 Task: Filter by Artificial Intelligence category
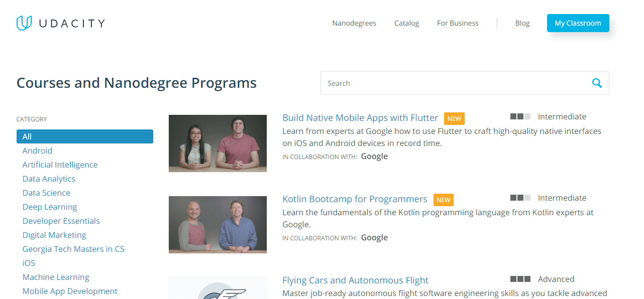click(x=60, y=165)
